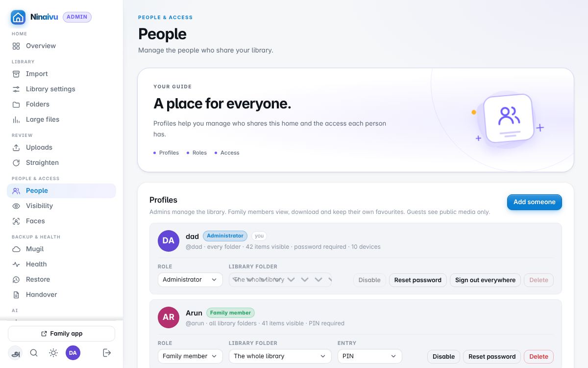Viewport: 588px width, 368px height.
Task: Open the Family app external link
Action: click(x=61, y=334)
